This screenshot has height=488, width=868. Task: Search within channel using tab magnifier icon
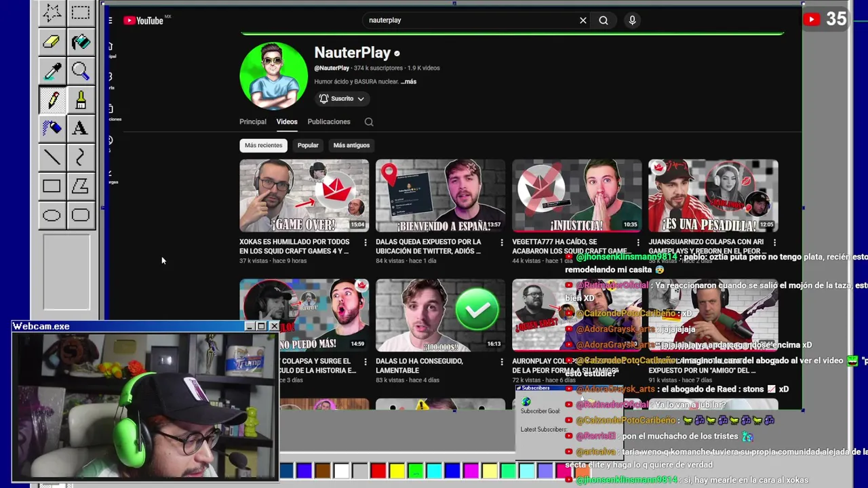[x=369, y=122]
